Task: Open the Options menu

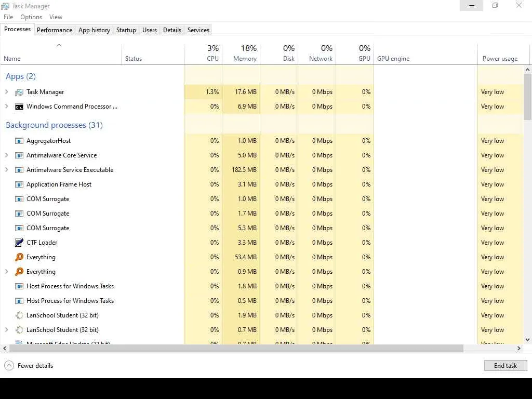Action: coord(31,17)
